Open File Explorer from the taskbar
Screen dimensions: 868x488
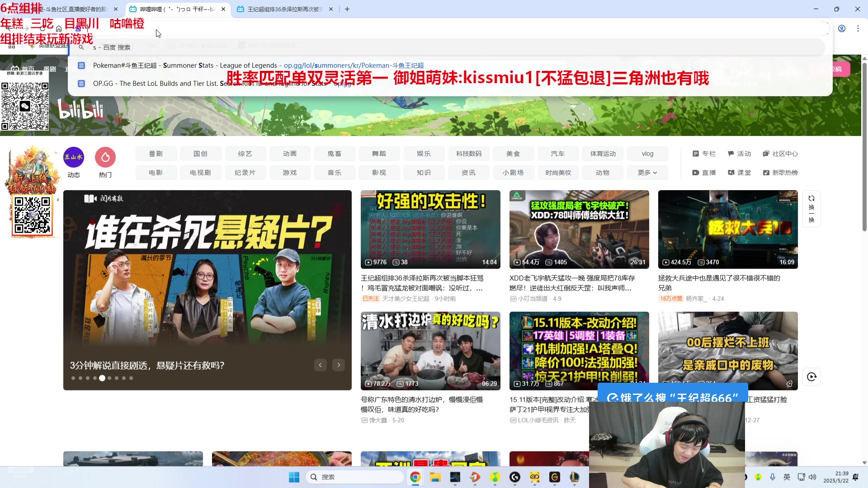435,477
